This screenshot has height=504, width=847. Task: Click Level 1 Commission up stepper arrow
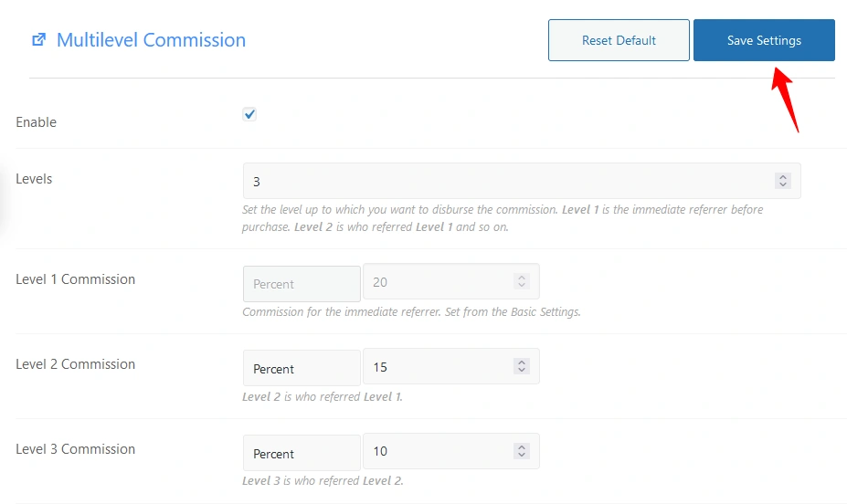click(522, 278)
